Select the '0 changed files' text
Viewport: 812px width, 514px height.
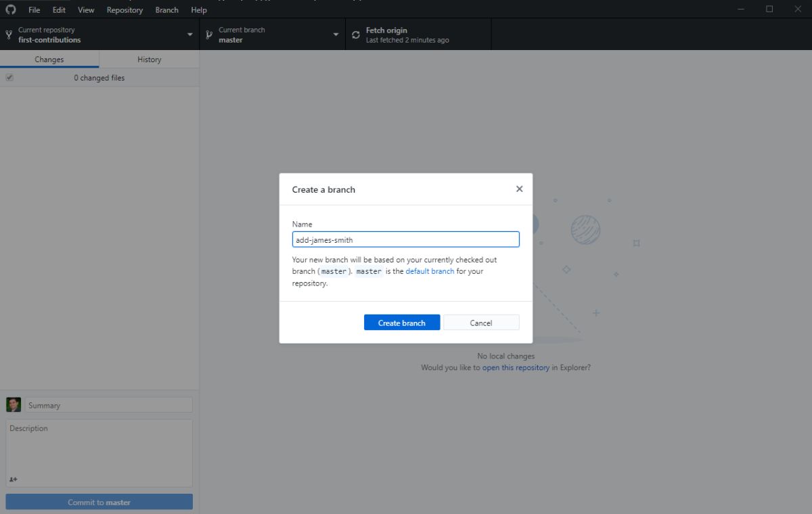(x=99, y=78)
